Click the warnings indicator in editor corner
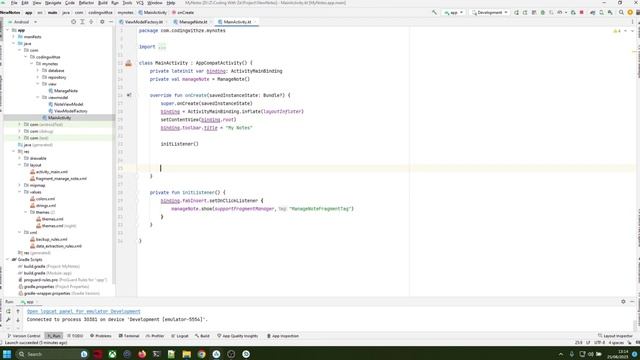 (x=617, y=31)
